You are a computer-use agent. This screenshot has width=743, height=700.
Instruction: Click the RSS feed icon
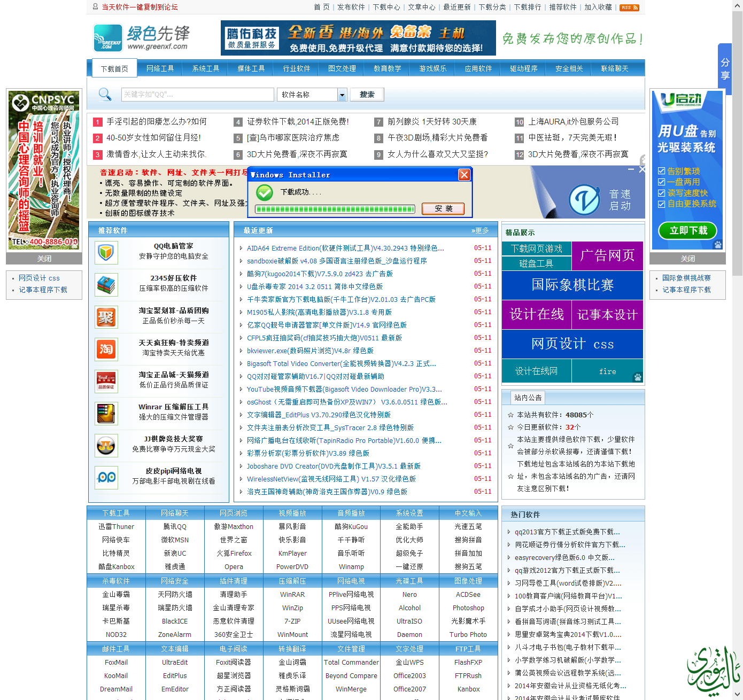[629, 7]
